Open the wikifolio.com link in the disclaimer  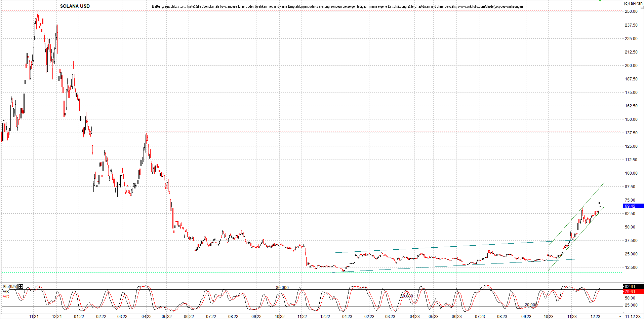490,6
